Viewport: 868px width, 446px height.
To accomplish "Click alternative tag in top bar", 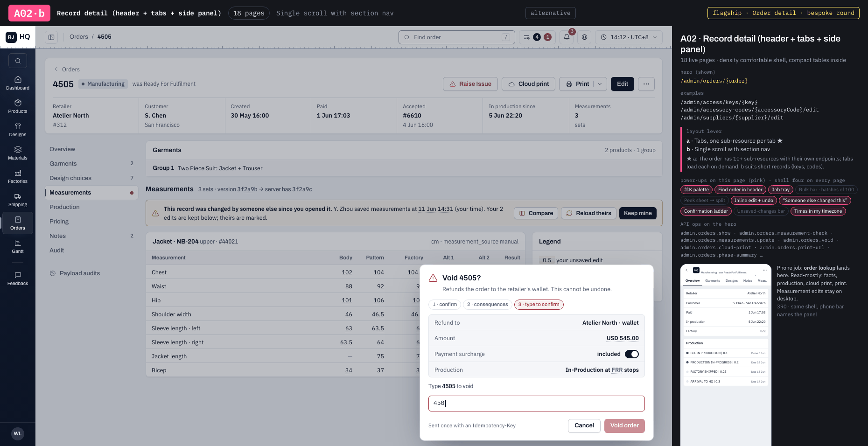I will pyautogui.click(x=551, y=13).
